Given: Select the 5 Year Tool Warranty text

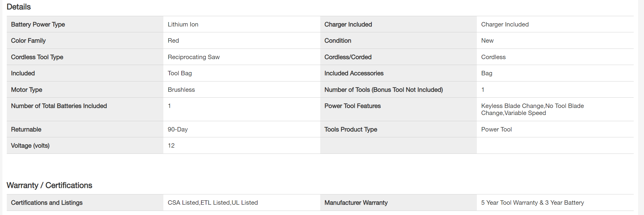Looking at the screenshot, I should click(x=532, y=203).
